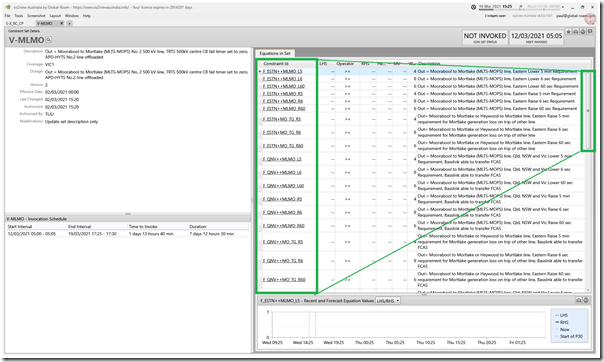
Task: Click the 7 days 12 hours 30 min duration cell
Action: (x=211, y=234)
